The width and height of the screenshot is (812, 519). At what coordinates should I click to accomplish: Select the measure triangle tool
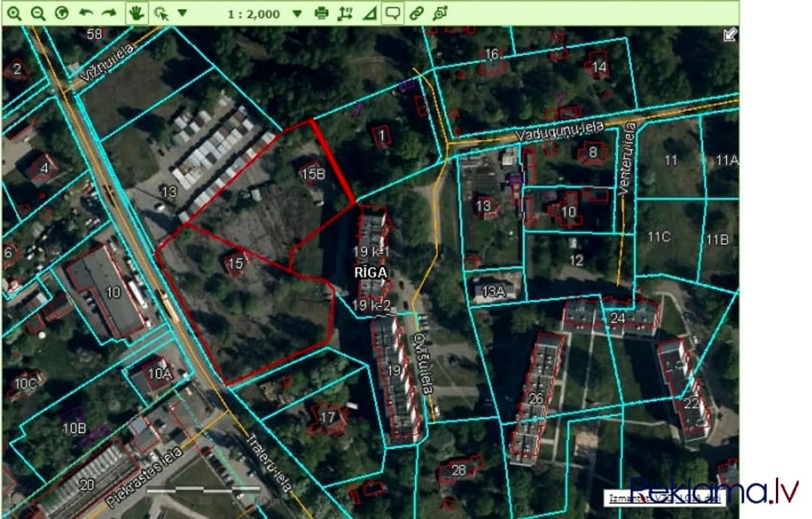coord(369,13)
